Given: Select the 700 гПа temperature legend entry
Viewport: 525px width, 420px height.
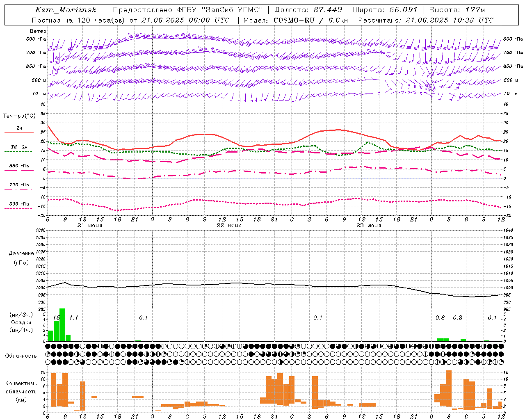Looking at the screenshot, I should 19,185.
